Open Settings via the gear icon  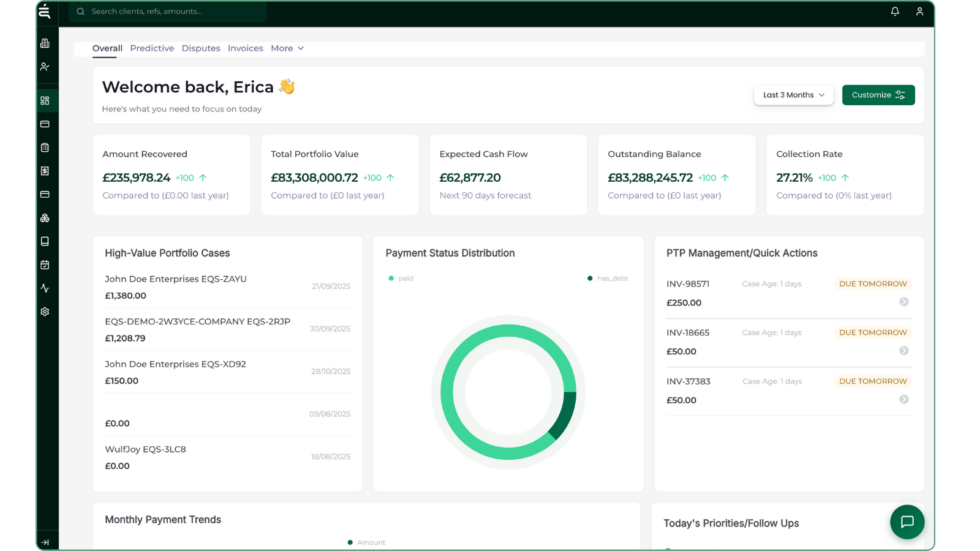point(45,312)
